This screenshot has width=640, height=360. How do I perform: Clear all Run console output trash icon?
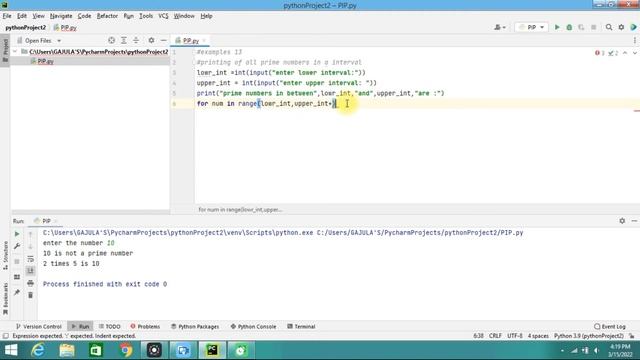31,295
